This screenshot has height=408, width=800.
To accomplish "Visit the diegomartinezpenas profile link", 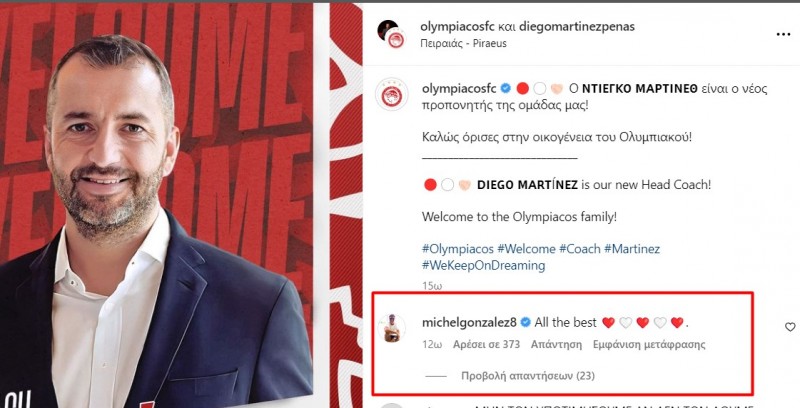I will point(577,27).
